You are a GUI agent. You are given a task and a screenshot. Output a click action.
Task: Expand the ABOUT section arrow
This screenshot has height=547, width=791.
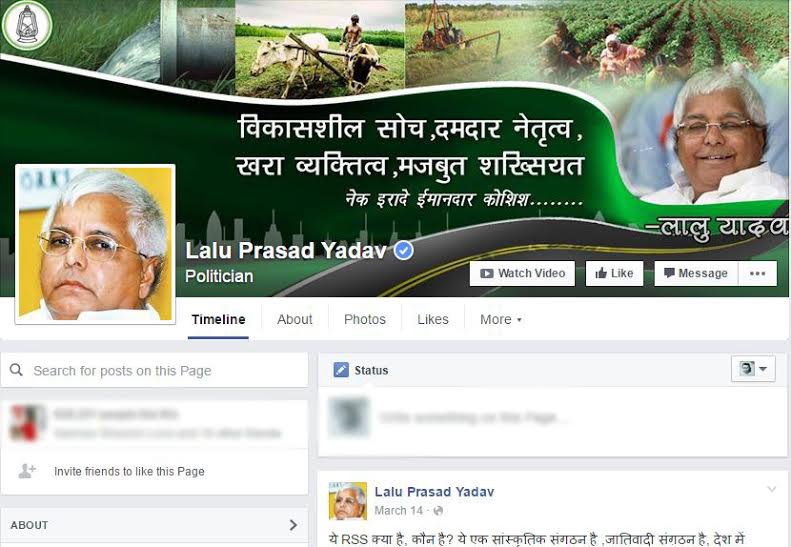point(293,525)
